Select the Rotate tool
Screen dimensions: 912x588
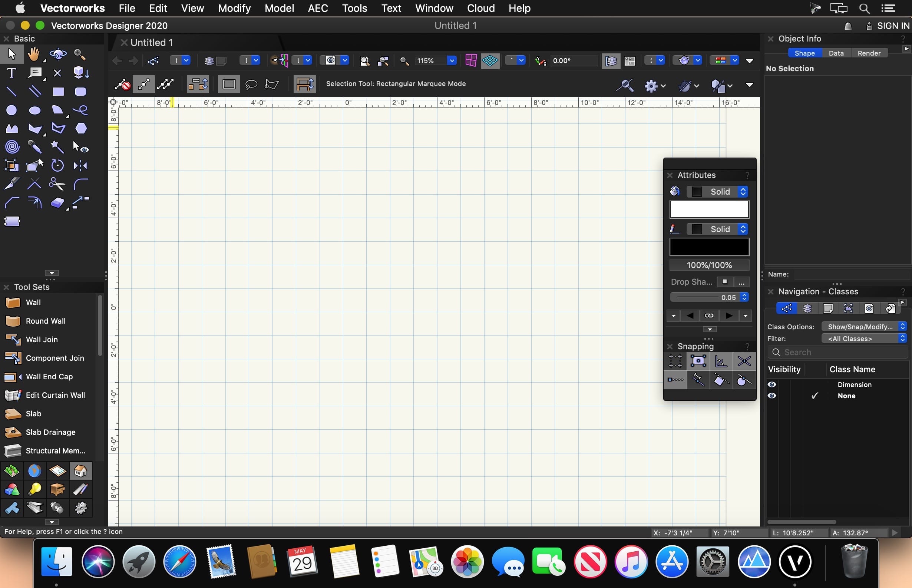coord(57,165)
